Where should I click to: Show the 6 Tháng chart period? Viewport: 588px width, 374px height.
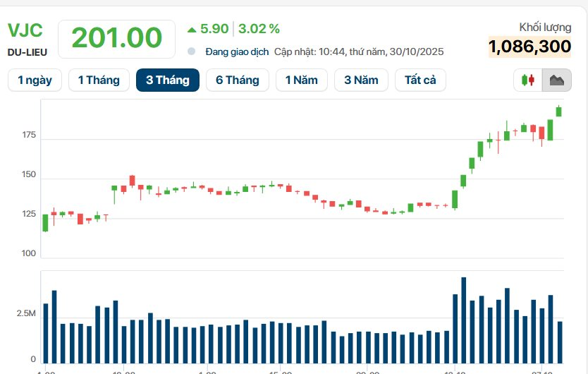[x=237, y=80]
